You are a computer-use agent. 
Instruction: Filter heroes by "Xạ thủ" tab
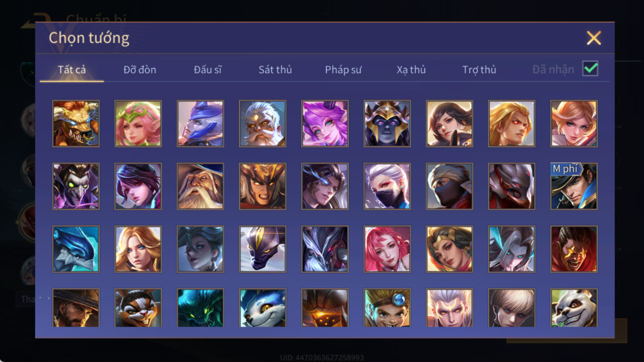click(x=411, y=70)
